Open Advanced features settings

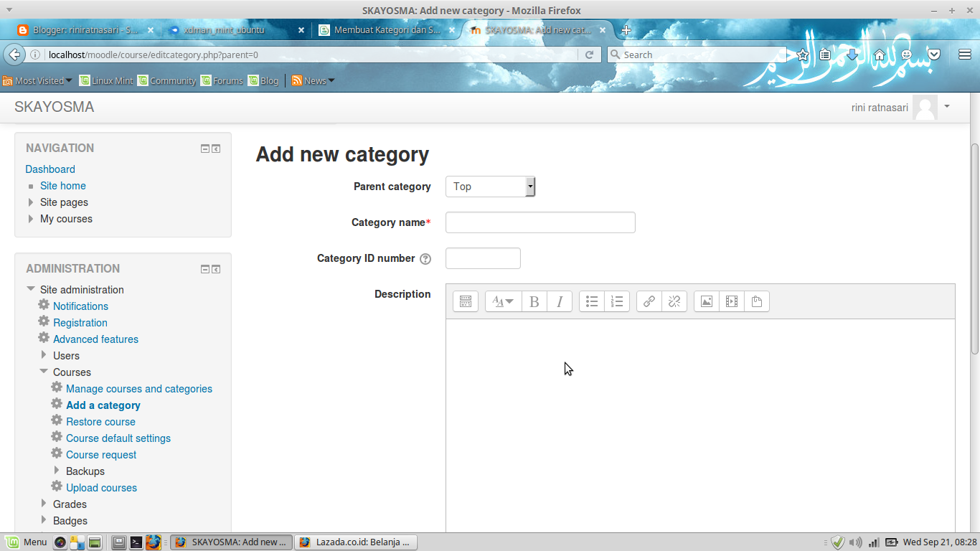[x=95, y=339]
